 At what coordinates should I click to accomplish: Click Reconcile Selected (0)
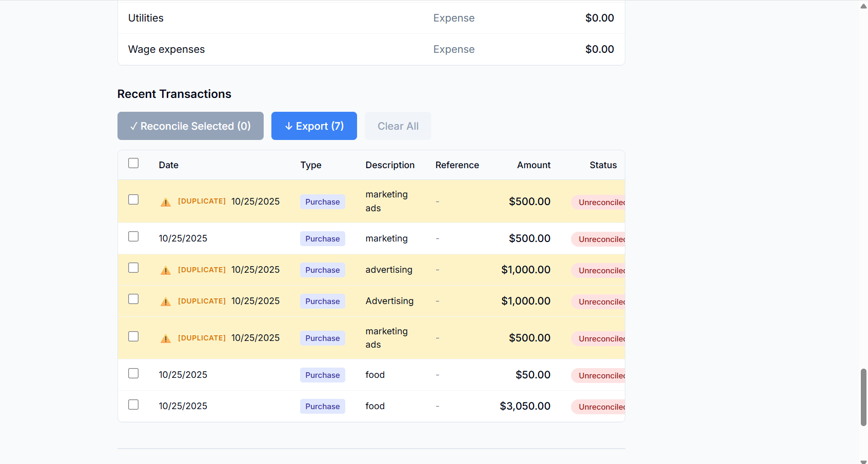190,126
